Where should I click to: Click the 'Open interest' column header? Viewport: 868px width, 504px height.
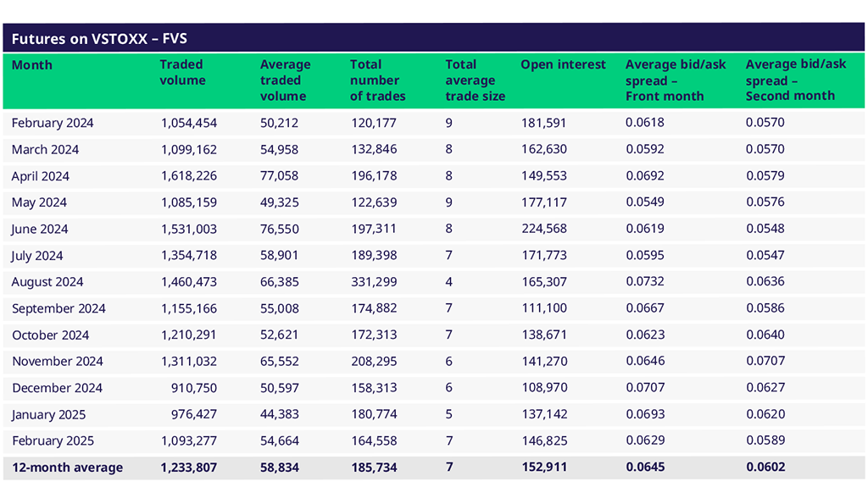pos(563,65)
